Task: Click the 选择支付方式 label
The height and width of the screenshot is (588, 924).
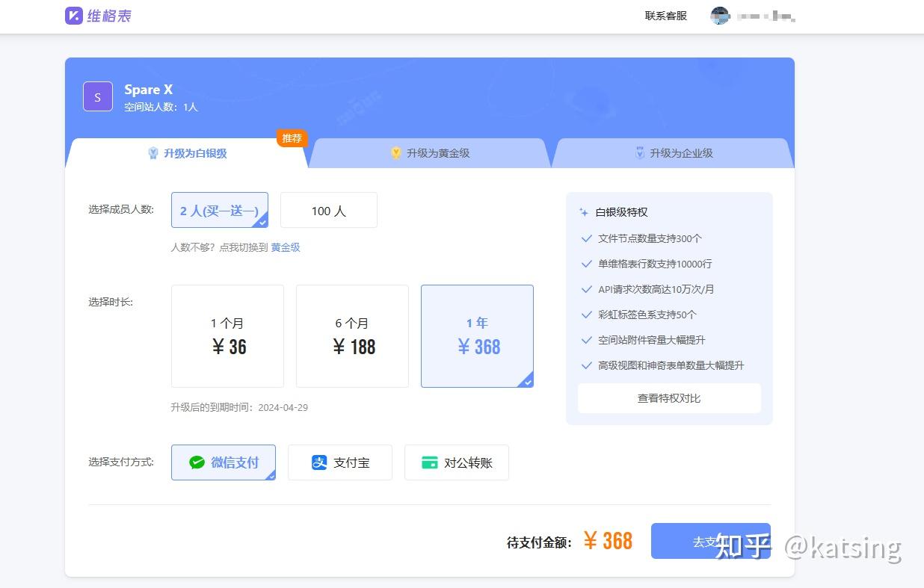Action: [121, 462]
